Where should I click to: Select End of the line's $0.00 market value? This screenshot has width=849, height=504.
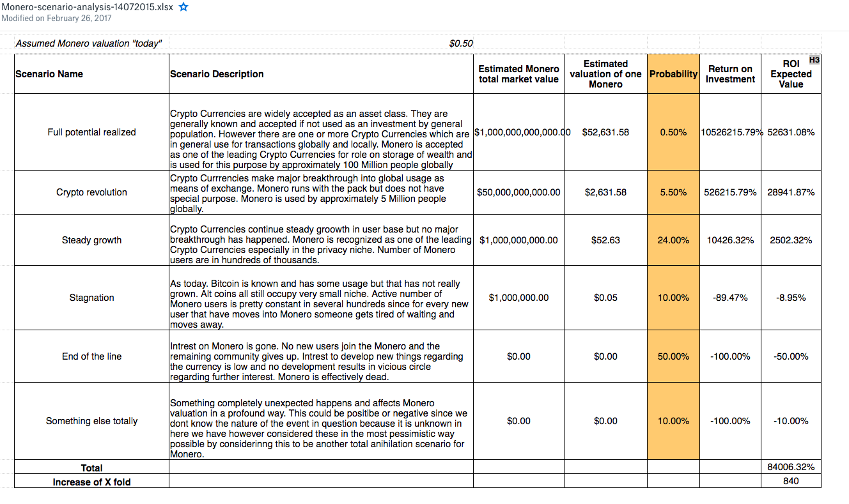pyautogui.click(x=518, y=356)
